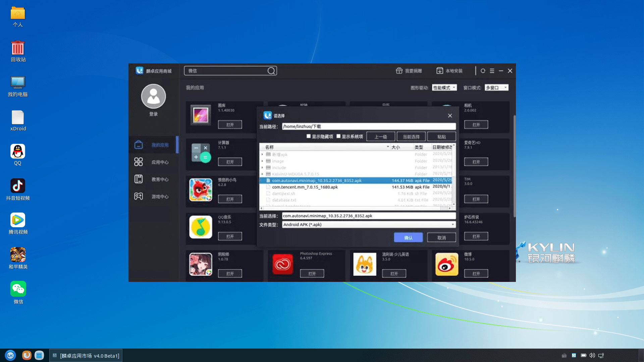Click the refresh circle icon in title bar
Image resolution: width=644 pixels, height=362 pixels.
tap(483, 71)
